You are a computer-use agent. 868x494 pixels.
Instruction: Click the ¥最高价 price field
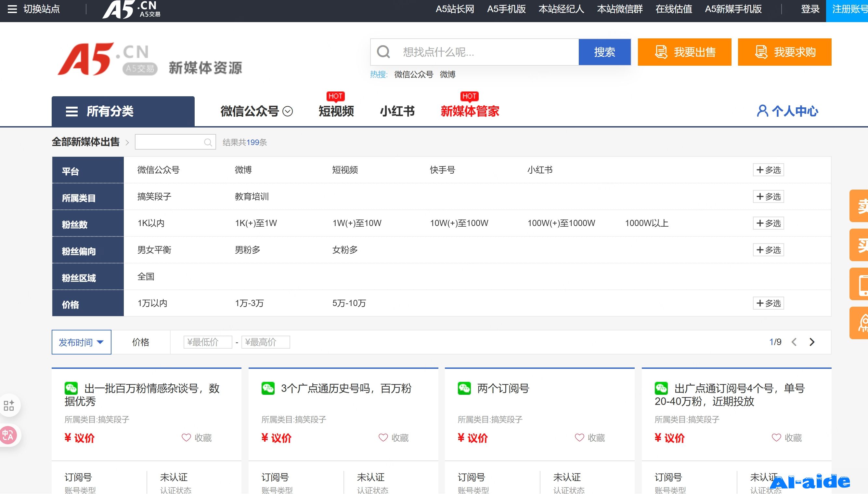pyautogui.click(x=266, y=342)
